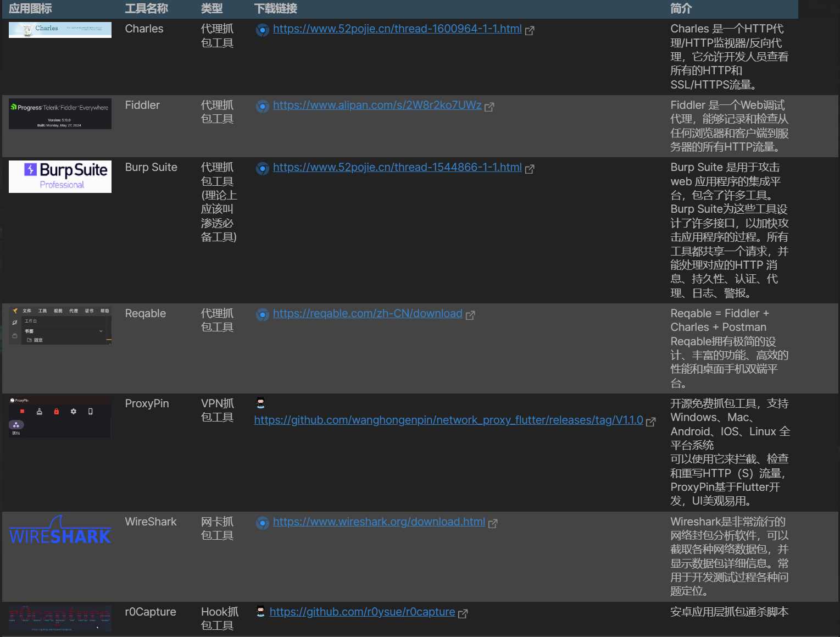Click the 'Reqable = Fiddler + Charles + Postman' description

(730, 348)
